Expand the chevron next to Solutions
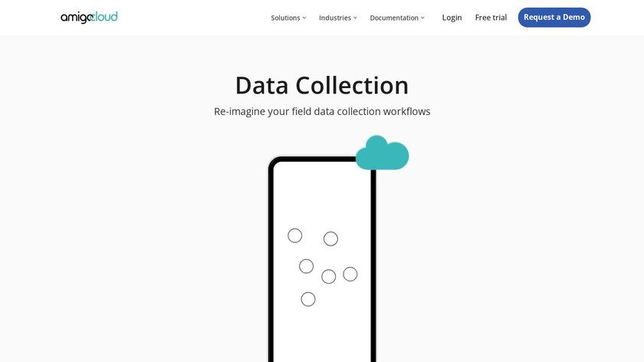The image size is (644, 362). point(304,18)
